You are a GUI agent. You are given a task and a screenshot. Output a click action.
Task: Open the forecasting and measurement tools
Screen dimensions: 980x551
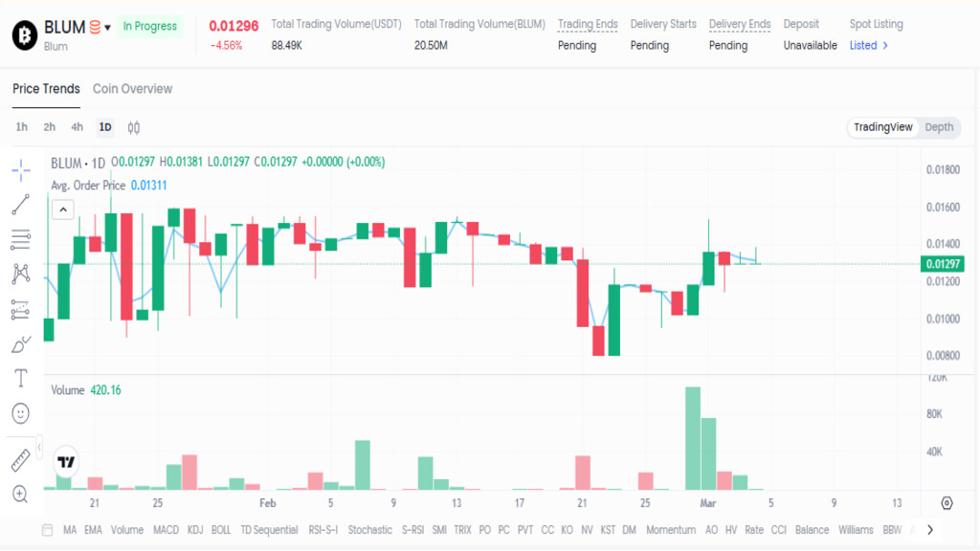21,309
